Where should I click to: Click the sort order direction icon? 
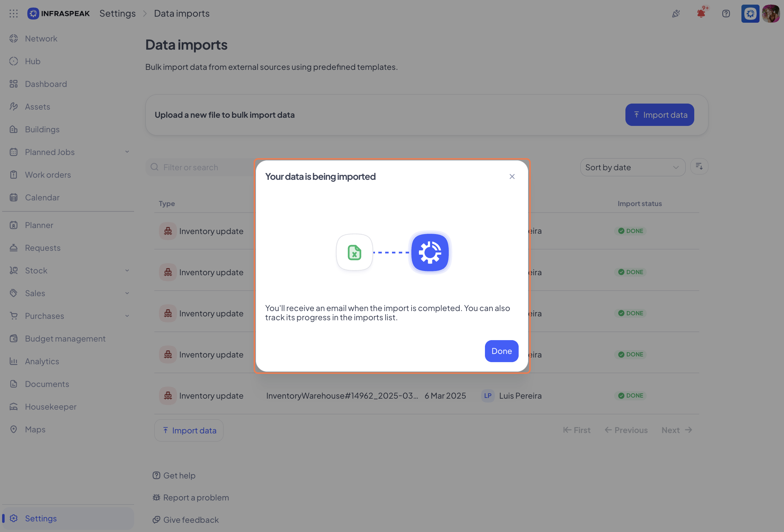pyautogui.click(x=699, y=167)
